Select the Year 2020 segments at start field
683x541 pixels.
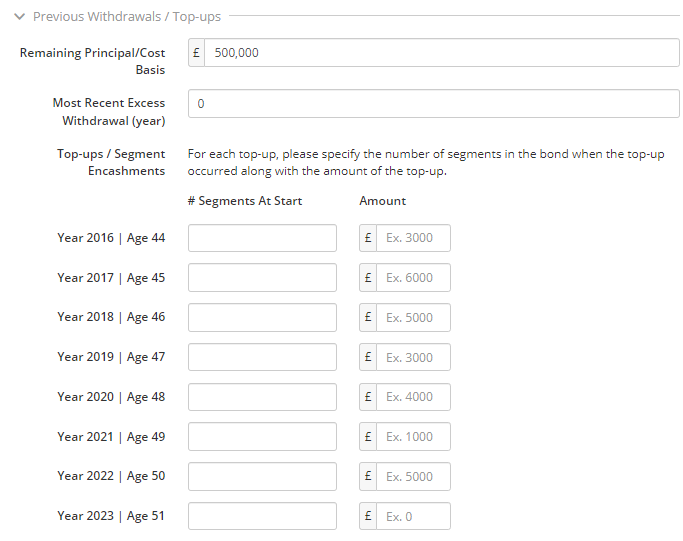point(262,397)
